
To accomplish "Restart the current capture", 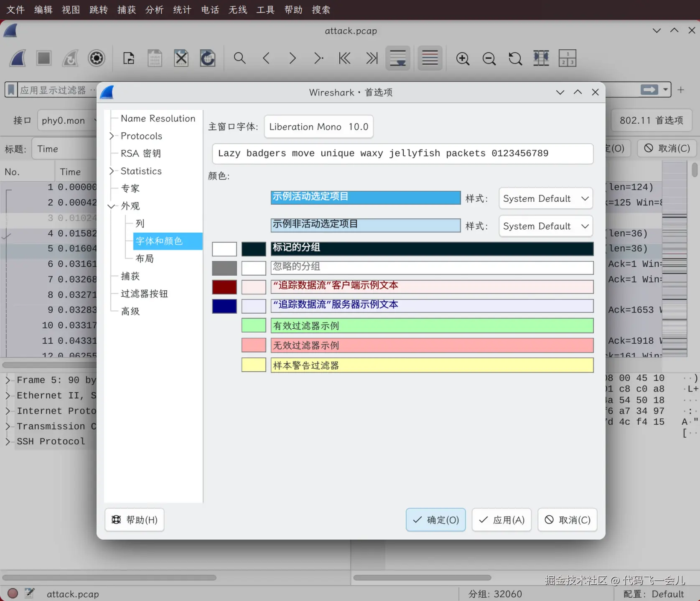I will 70,58.
